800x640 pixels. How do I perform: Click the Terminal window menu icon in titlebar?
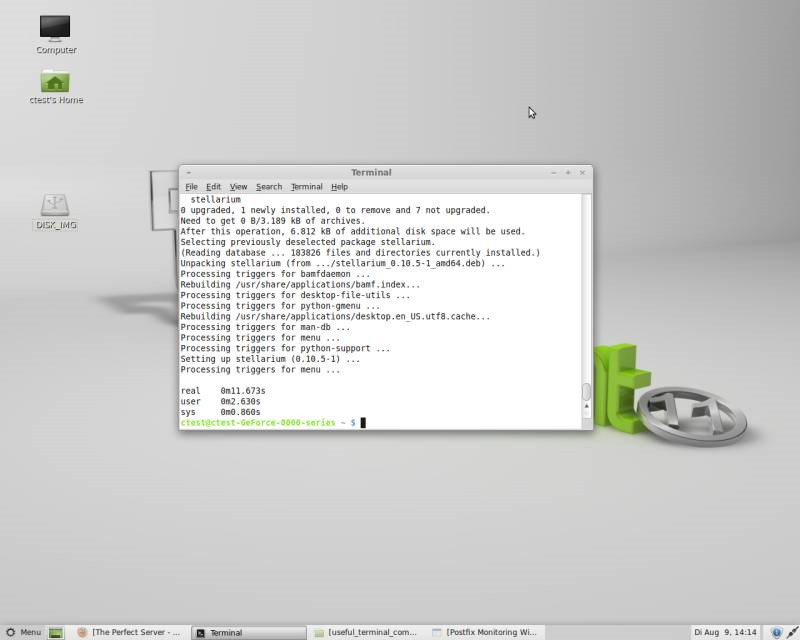[189, 171]
